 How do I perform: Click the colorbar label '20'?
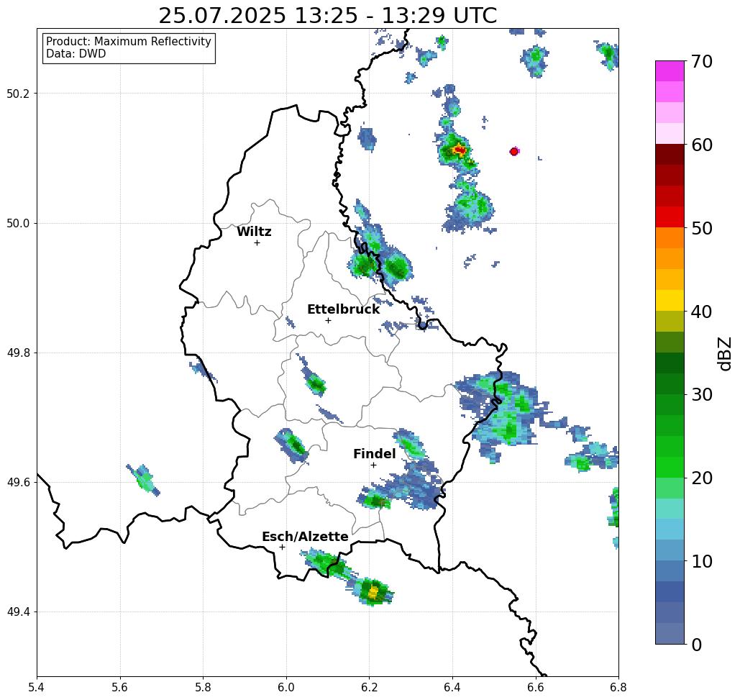tap(701, 478)
